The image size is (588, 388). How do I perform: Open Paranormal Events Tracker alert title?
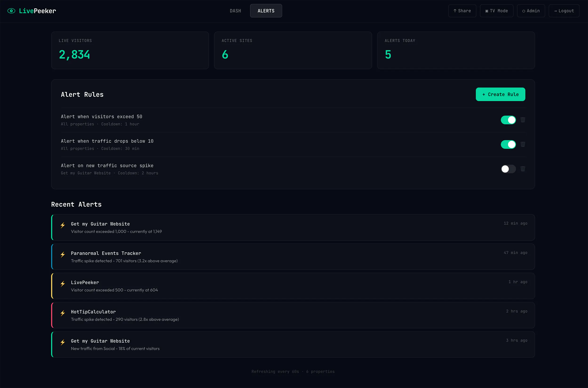106,253
